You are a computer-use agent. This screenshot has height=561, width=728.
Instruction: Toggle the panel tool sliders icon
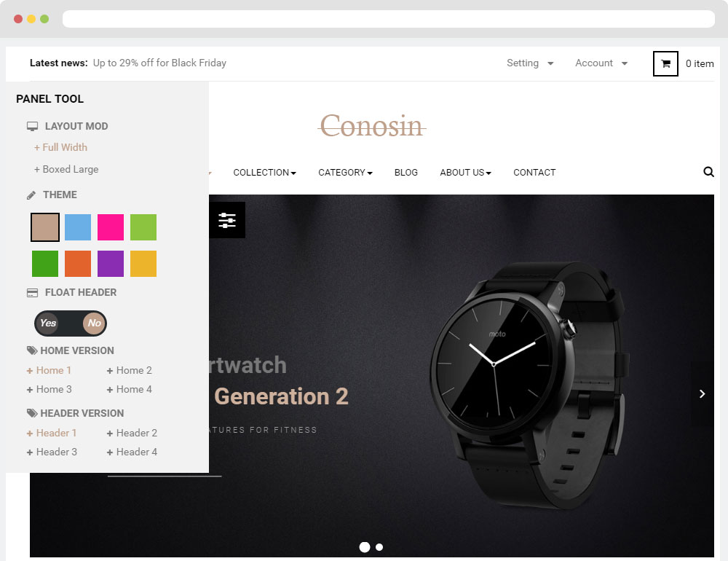227,220
